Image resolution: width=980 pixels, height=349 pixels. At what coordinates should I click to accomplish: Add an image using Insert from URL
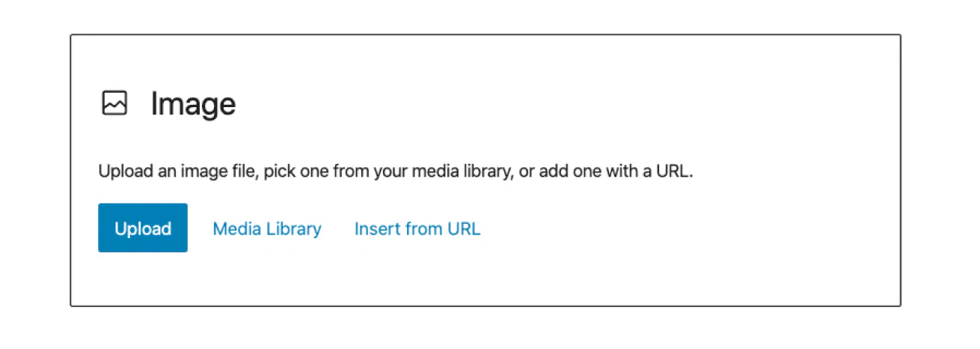click(417, 228)
